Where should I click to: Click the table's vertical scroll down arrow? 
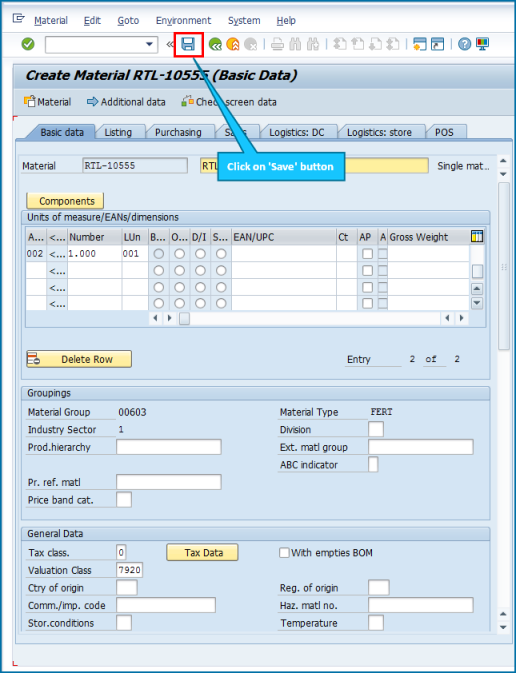tap(477, 303)
